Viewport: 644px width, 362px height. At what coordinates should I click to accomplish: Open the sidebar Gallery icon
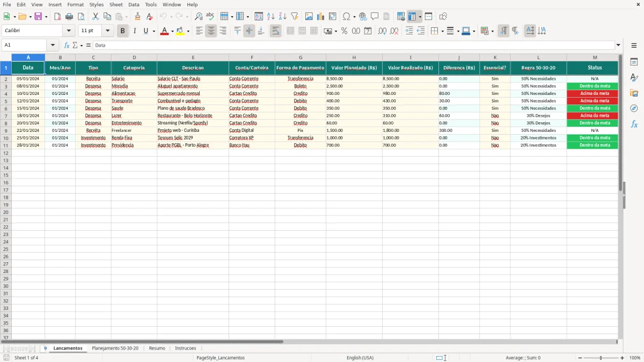(x=634, y=93)
